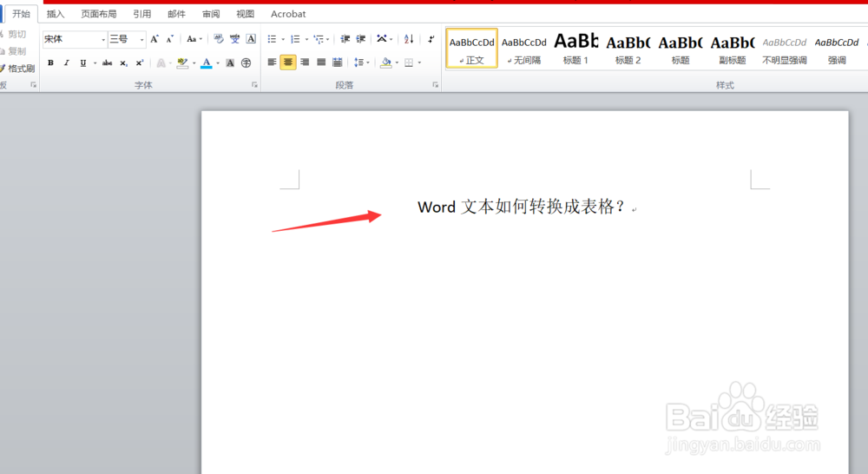
Task: Toggle subscript formatting
Action: [123, 63]
